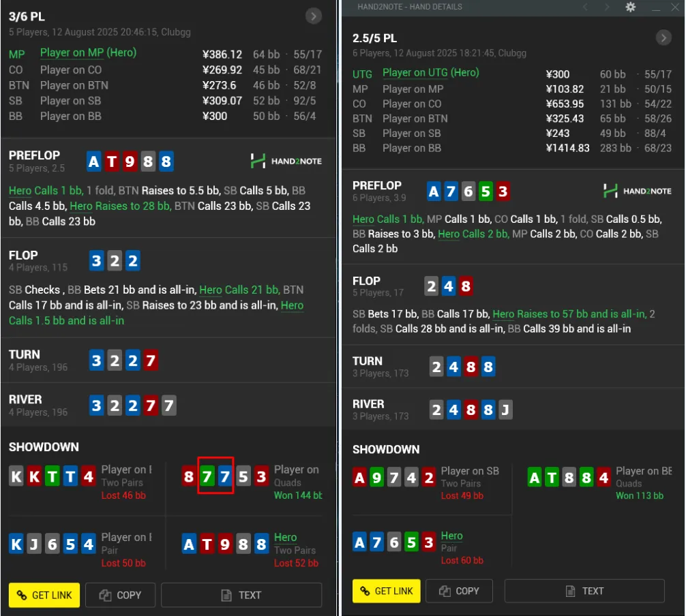This screenshot has height=616, width=686.
Task: Select Player on MP (Hero) link
Action: point(88,52)
